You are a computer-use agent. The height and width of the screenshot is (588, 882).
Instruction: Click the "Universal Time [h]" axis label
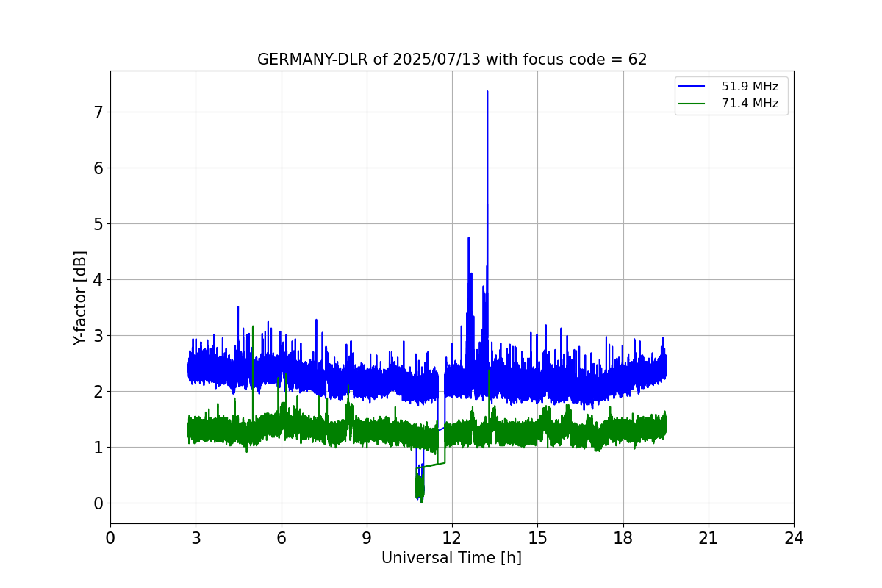[451, 558]
